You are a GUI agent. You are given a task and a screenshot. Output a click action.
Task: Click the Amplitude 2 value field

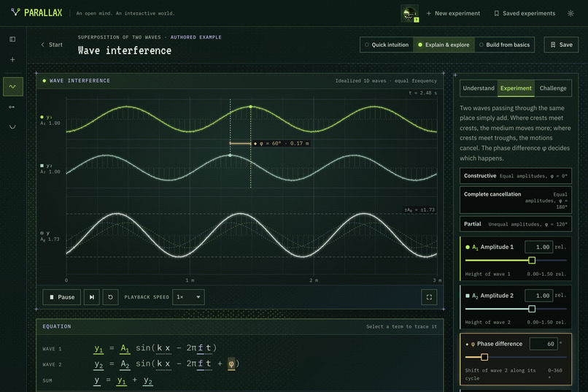(x=538, y=296)
